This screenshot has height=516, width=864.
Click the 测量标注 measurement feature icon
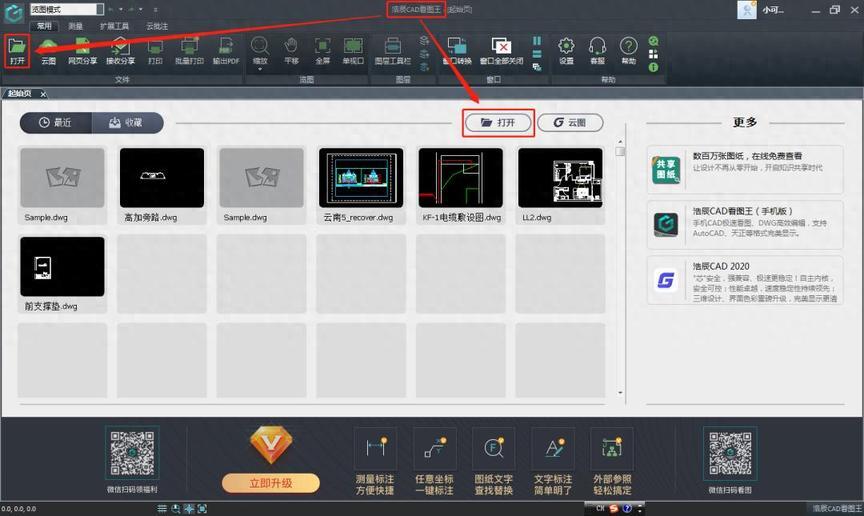point(375,448)
